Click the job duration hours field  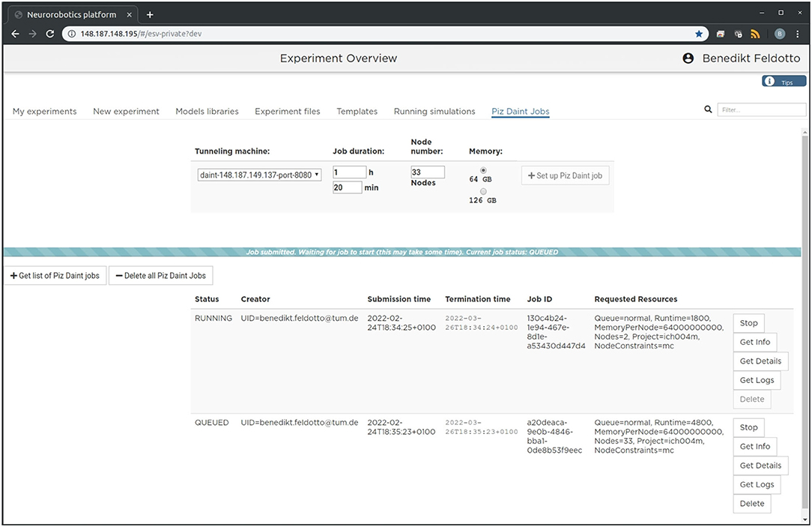click(x=350, y=172)
